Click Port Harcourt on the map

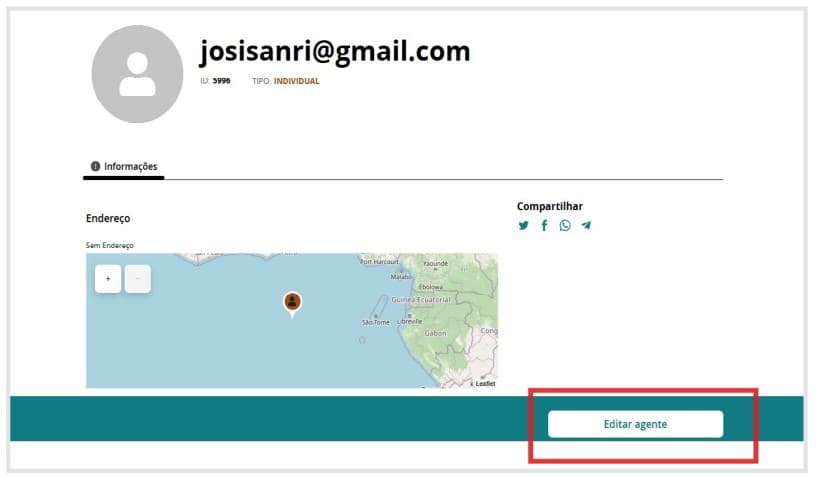tap(380, 261)
